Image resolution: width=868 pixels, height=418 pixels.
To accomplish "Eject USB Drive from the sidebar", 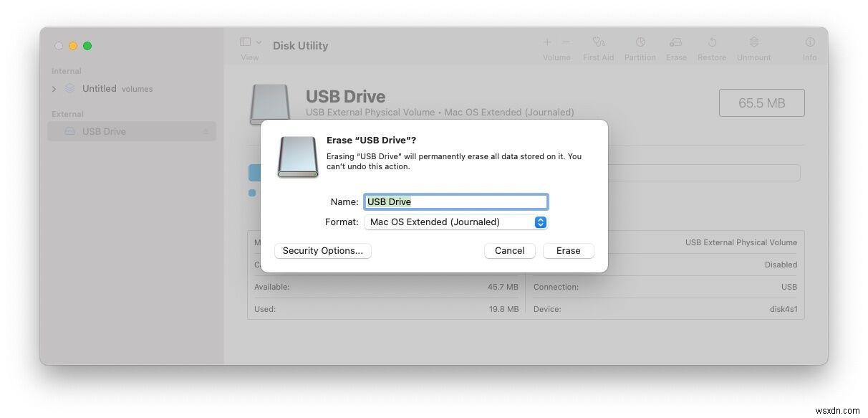I will point(206,131).
